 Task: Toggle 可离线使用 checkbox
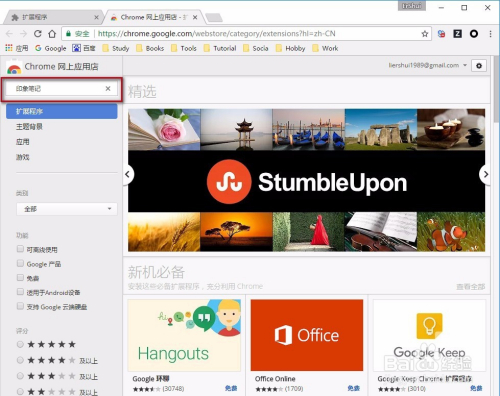20,249
